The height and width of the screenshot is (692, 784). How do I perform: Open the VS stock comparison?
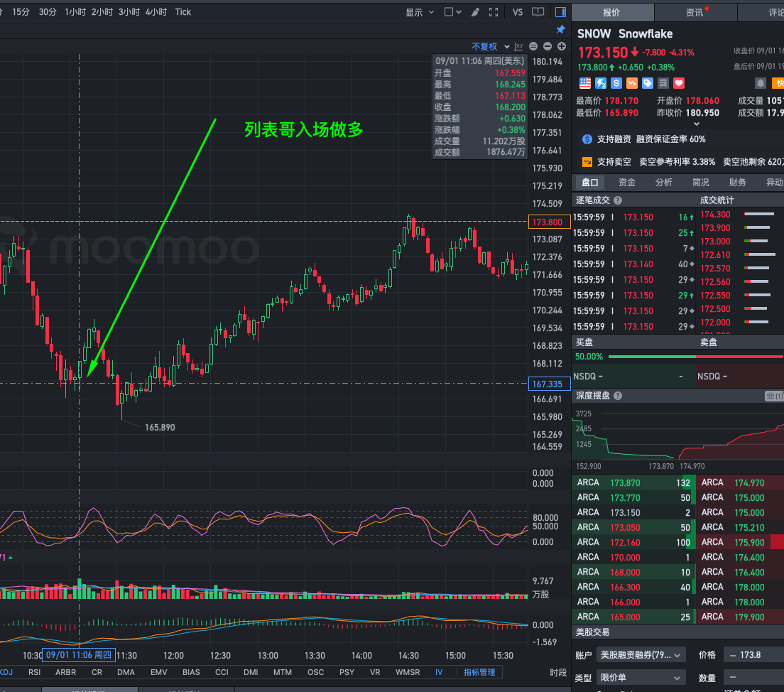(x=518, y=12)
